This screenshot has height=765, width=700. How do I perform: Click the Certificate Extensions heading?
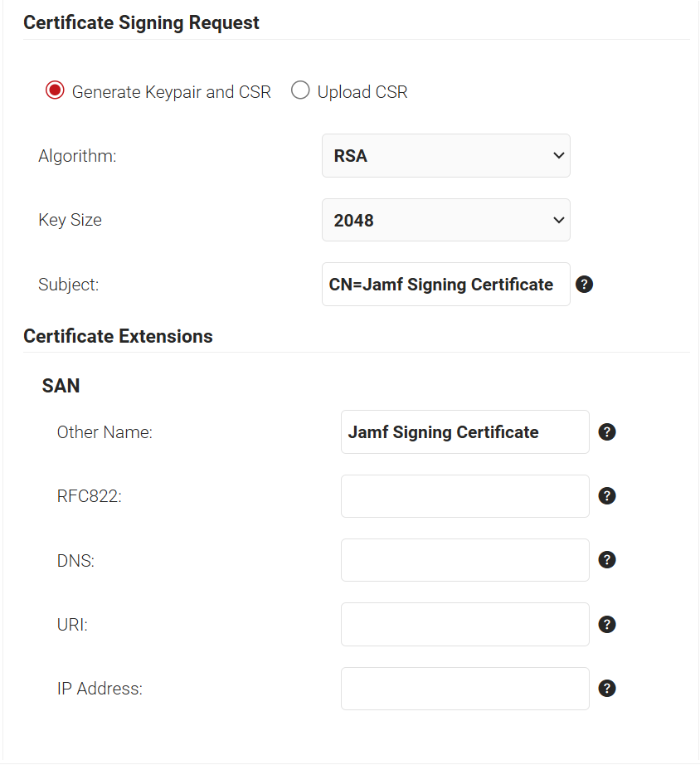[118, 336]
